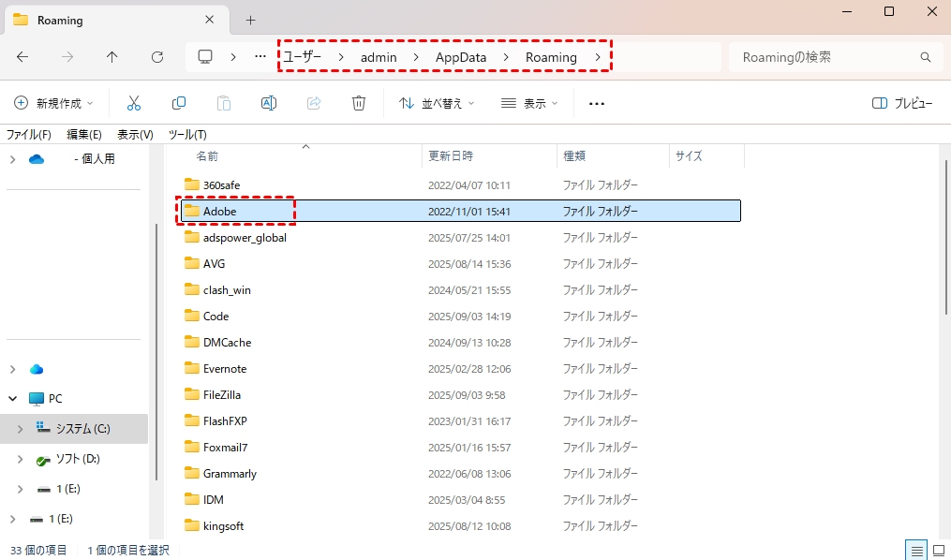Rename the selected folder via toolbar icon
The width and height of the screenshot is (951, 560).
269,103
